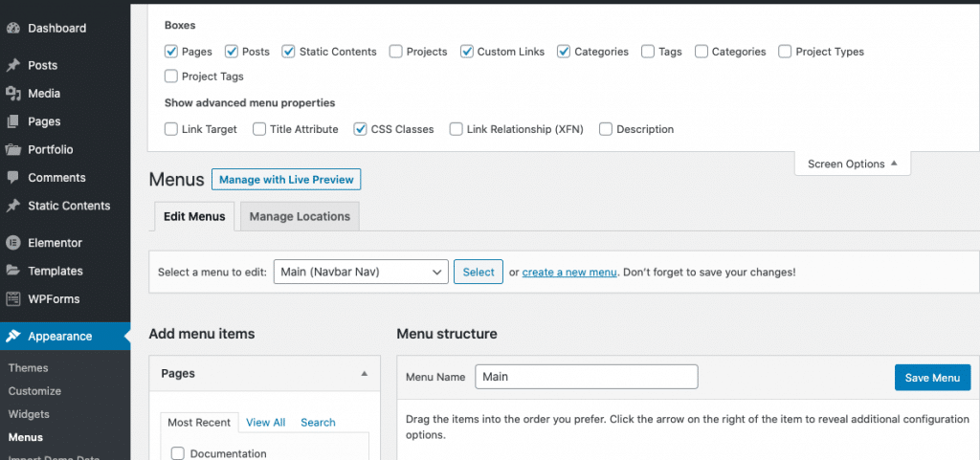This screenshot has width=980, height=460.
Task: Switch to Manage Locations tab
Action: coord(300,216)
